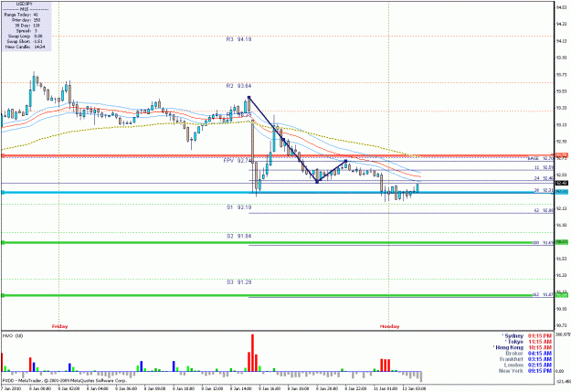The height and width of the screenshot is (392, 571).
Task: Click the Frankfurt 03:15 AM clock row
Action: point(526,359)
